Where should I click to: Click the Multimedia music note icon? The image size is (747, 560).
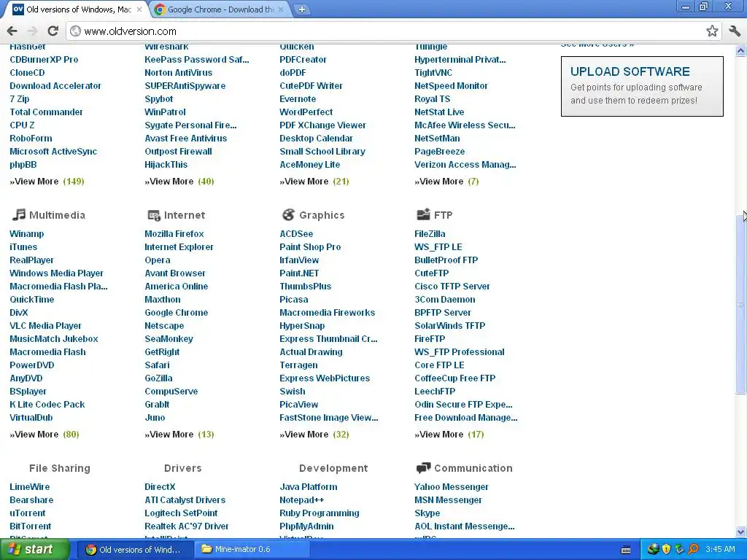tap(18, 215)
